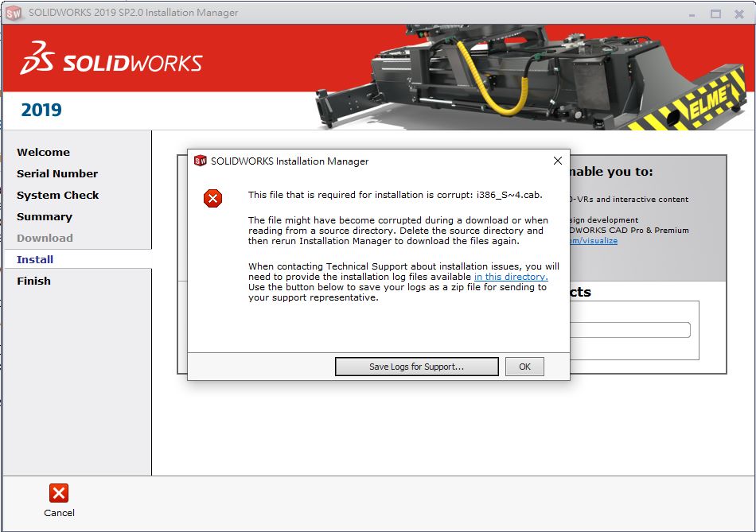Select the Install step in sidebar
756x532 pixels.
click(35, 260)
